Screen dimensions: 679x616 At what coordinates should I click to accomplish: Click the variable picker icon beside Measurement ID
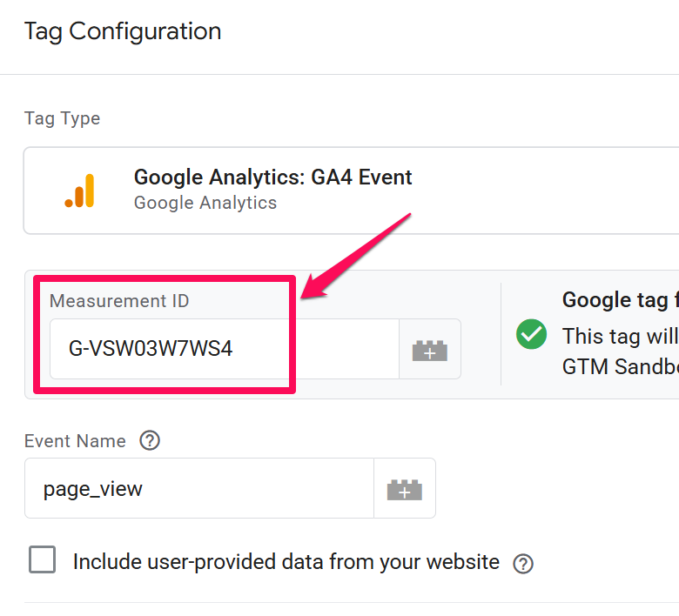(429, 350)
